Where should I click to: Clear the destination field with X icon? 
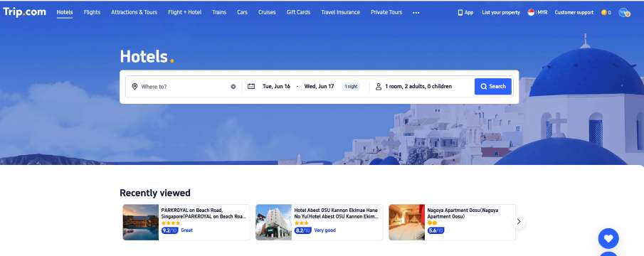tap(233, 87)
